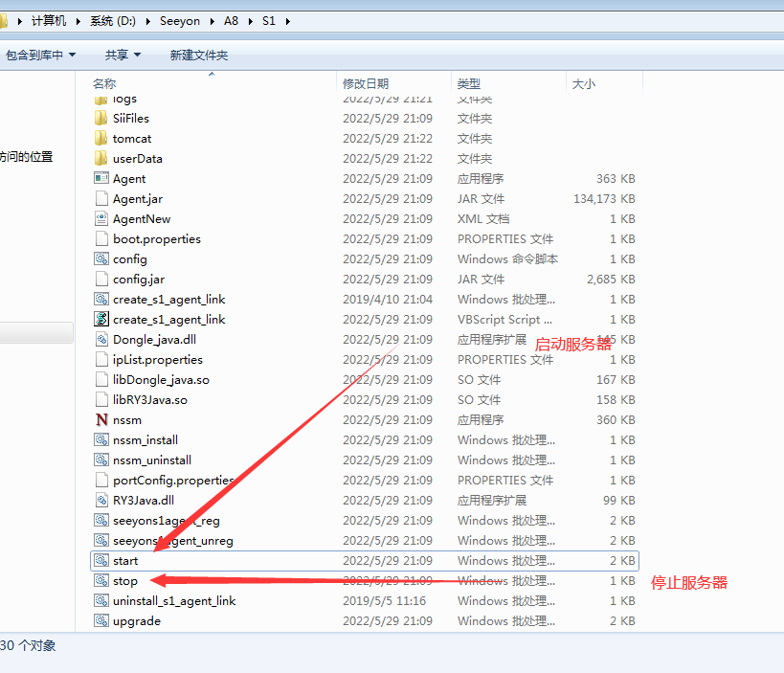Screen dimensions: 784x673
Task: Click the 158 KB size value
Action: pos(616,400)
